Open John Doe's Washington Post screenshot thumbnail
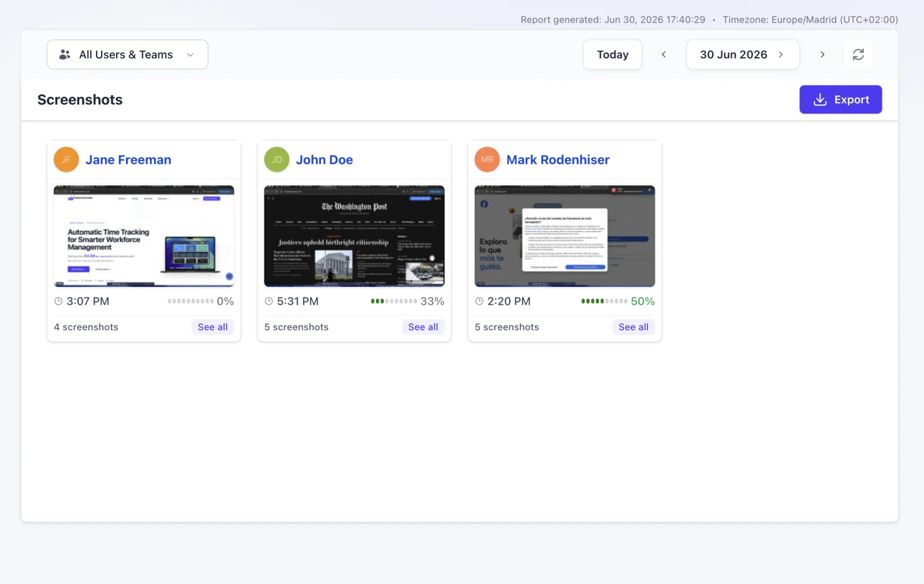 [354, 236]
